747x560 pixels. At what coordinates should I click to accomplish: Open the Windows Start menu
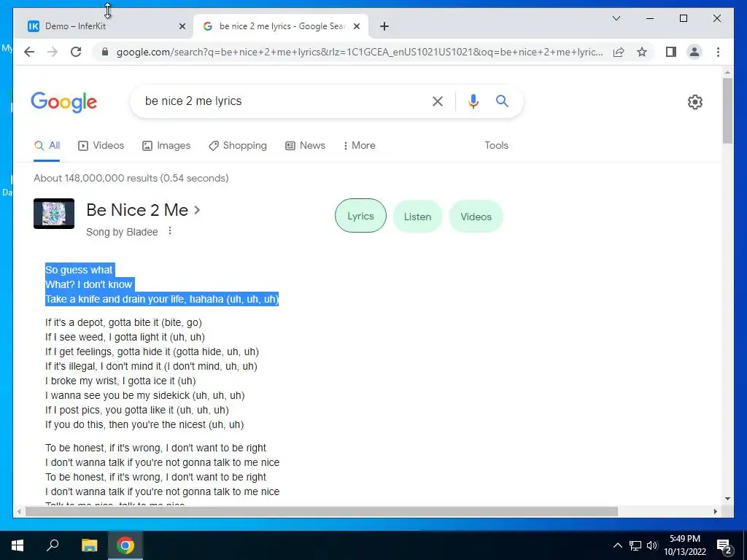click(x=18, y=545)
